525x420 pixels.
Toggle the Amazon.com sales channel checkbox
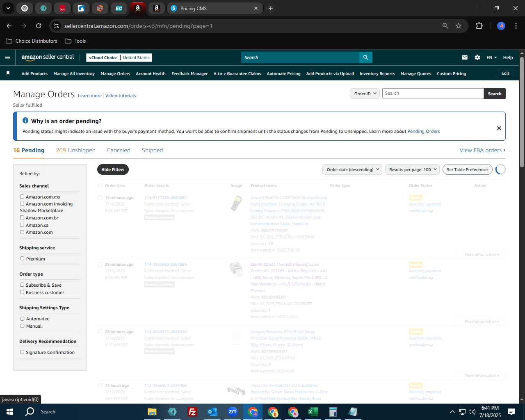point(22,232)
